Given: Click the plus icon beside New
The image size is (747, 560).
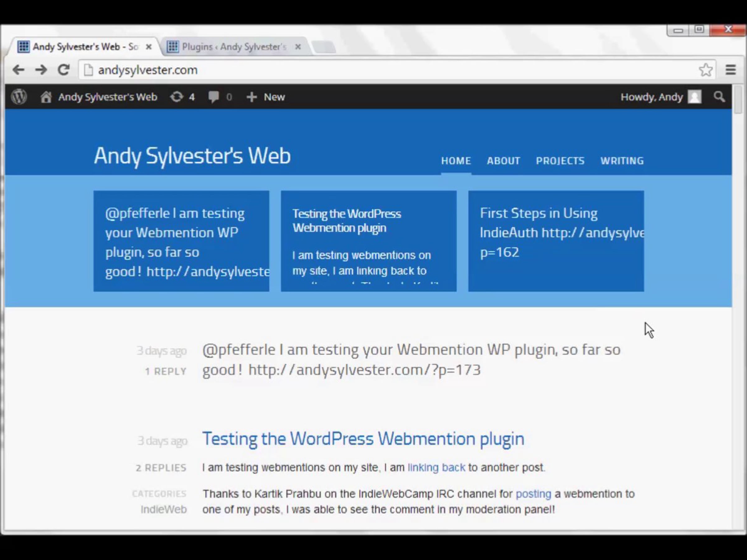Looking at the screenshot, I should click(x=251, y=97).
